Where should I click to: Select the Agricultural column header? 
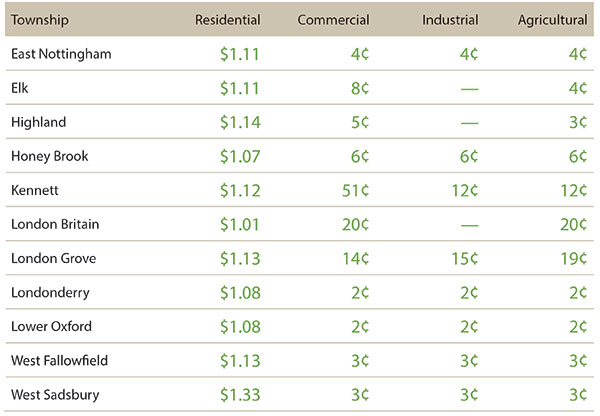point(551,19)
